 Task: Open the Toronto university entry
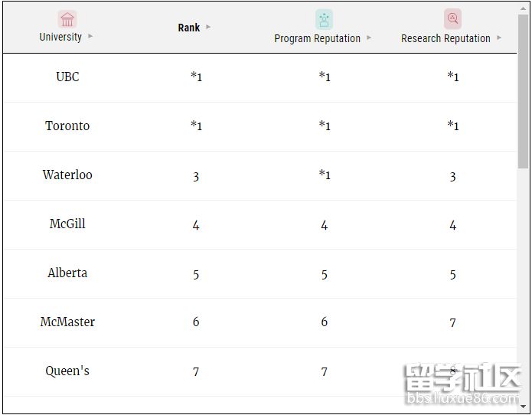(x=67, y=126)
